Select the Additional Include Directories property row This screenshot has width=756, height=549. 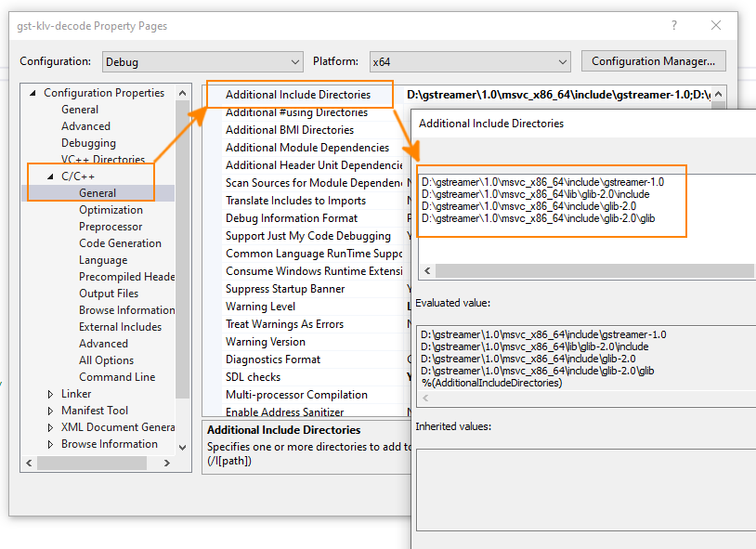tap(297, 95)
